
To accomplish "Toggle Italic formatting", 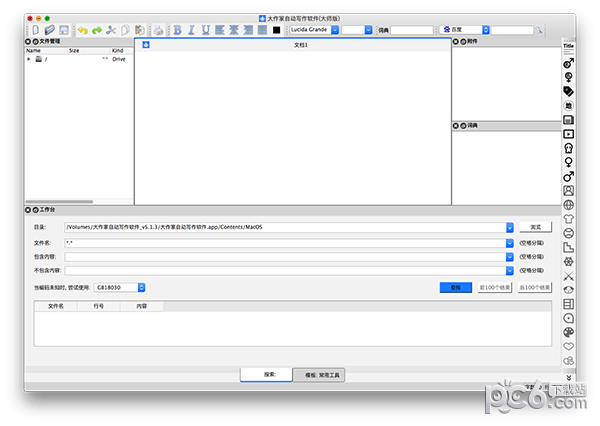I will click(x=192, y=30).
